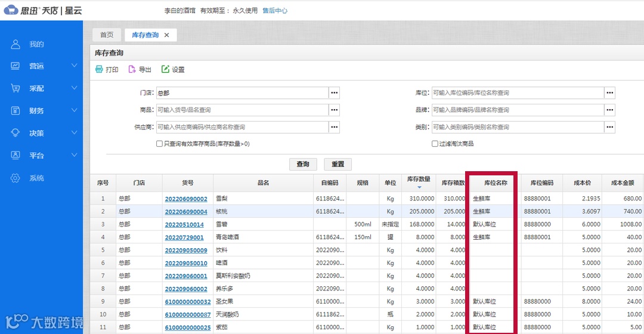Click the 财务 finance icon

15,110
